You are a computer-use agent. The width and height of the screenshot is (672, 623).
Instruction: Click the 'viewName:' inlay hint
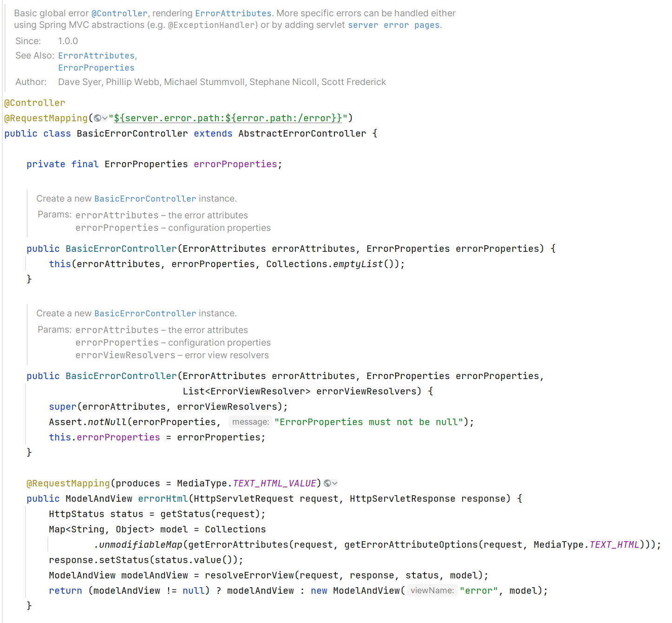pos(432,590)
